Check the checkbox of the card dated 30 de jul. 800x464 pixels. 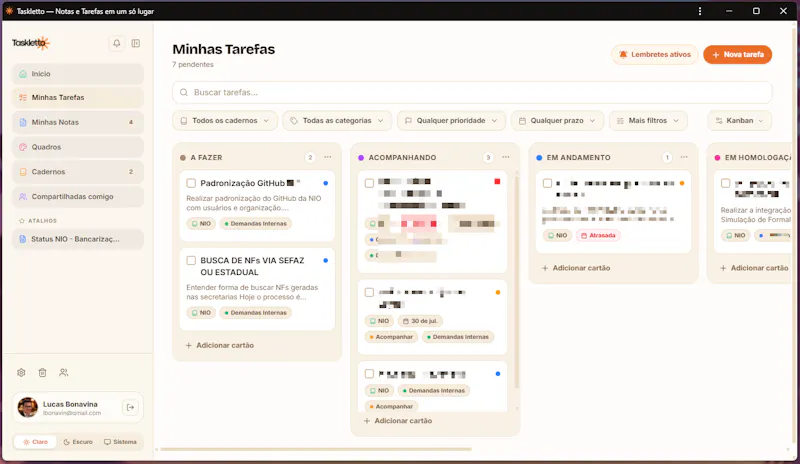click(x=369, y=292)
